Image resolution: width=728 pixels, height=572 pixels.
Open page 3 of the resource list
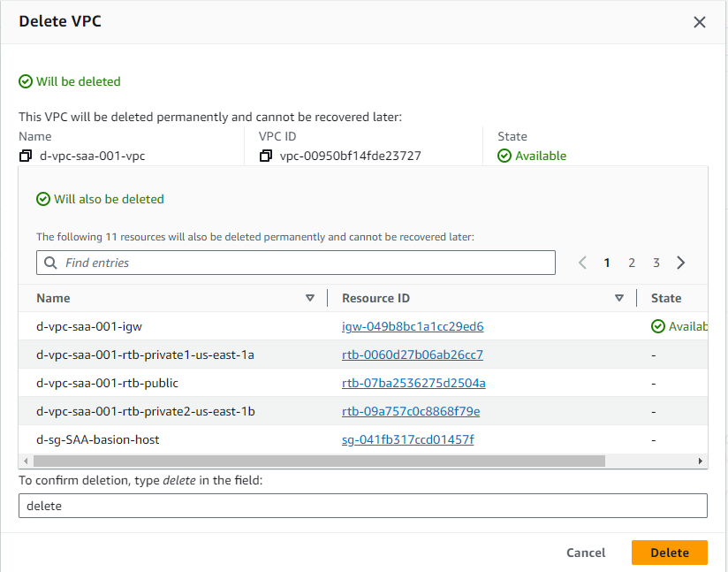pyautogui.click(x=656, y=263)
